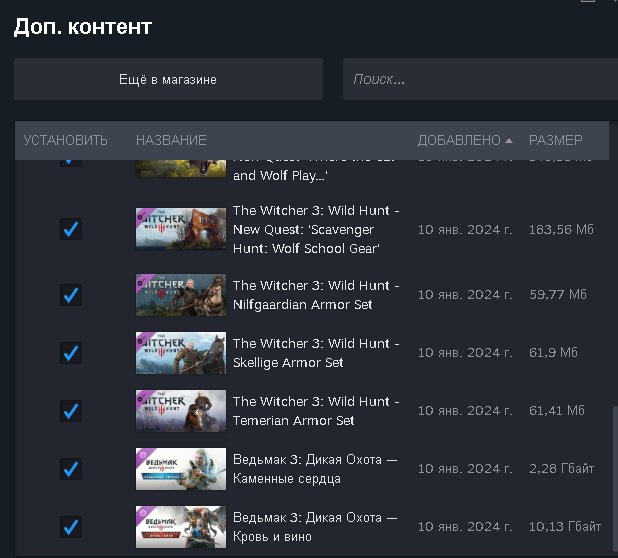Click the date added for 'Кровь и вино'
618x558 pixels.
point(465,526)
